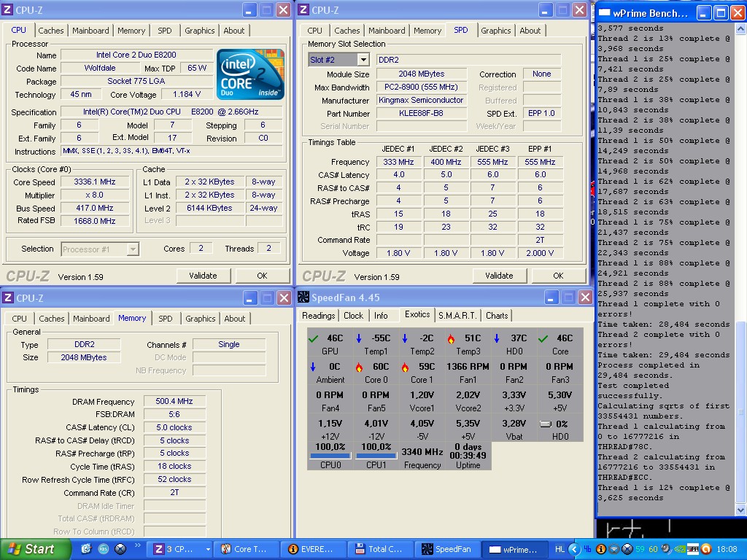
Task: Click the Fan1 1366 RPM reading
Action: click(x=468, y=367)
